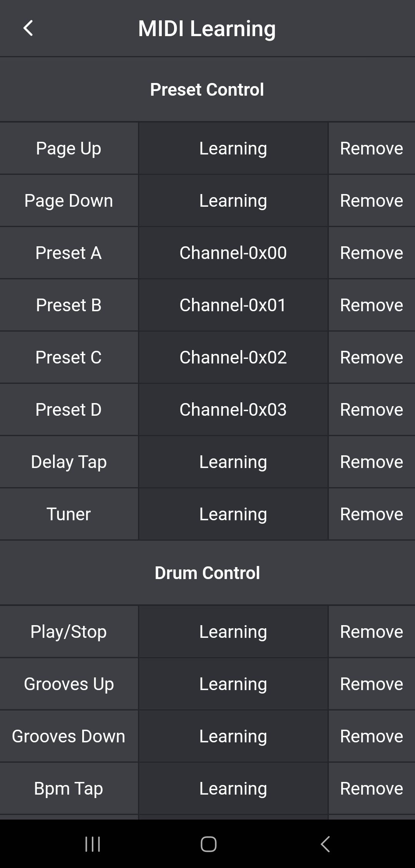Select the Preset B Channel-0x01 cell

(x=232, y=305)
